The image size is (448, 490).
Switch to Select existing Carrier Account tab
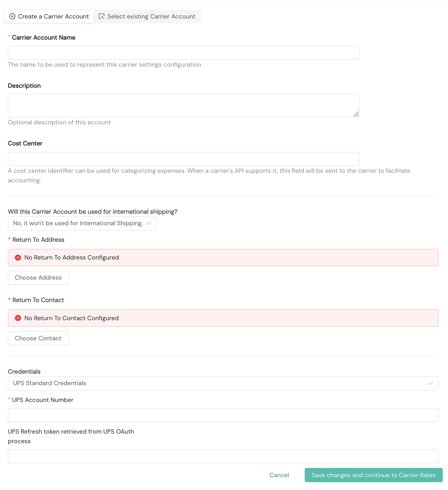click(147, 16)
